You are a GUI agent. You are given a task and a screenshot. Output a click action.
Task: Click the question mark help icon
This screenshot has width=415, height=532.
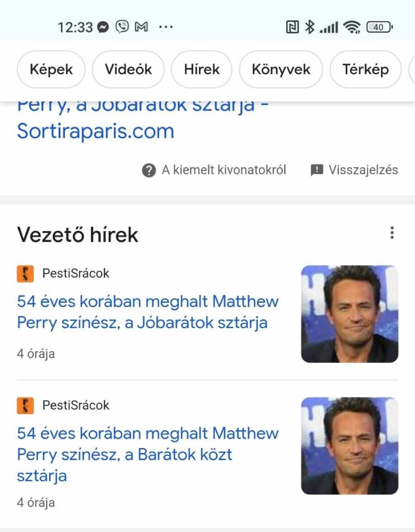click(149, 170)
